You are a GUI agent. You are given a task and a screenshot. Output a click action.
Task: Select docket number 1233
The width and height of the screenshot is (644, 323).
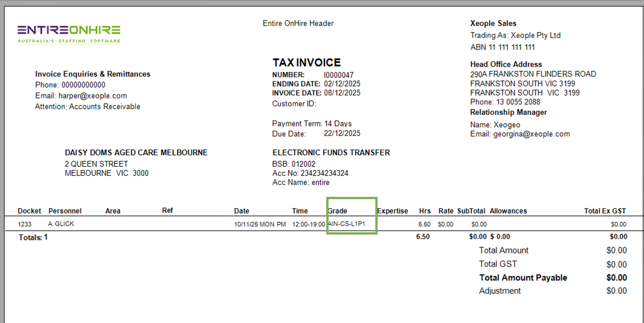coord(25,224)
